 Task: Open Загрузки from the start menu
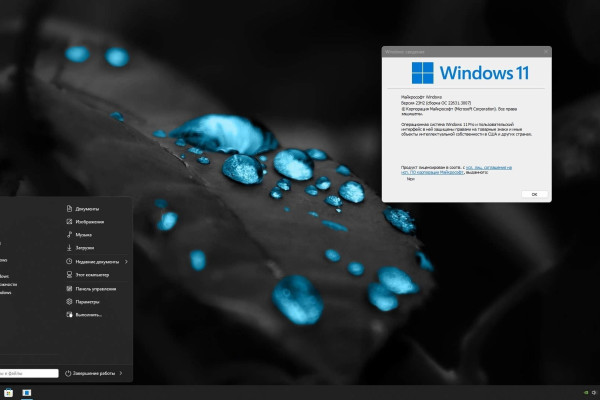80,248
